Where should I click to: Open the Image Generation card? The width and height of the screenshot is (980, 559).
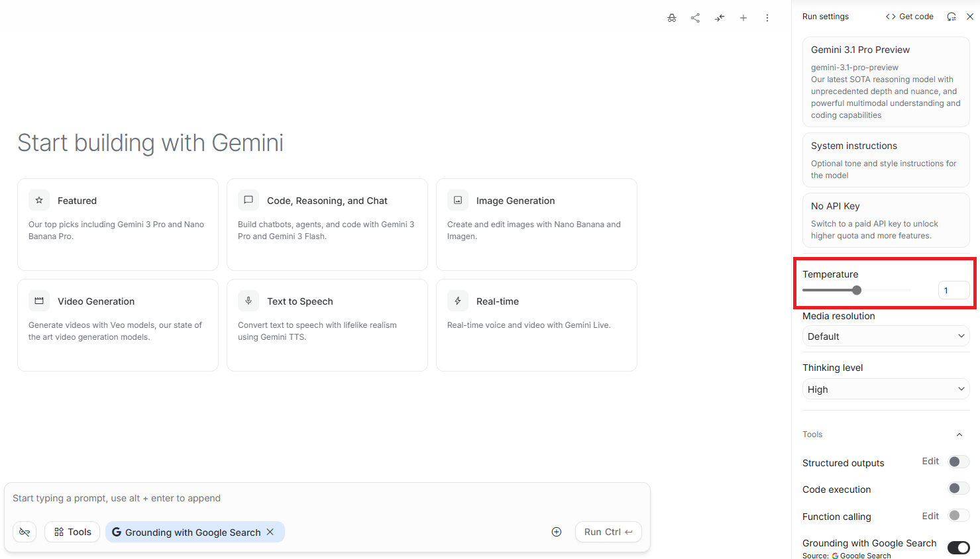coord(536,224)
